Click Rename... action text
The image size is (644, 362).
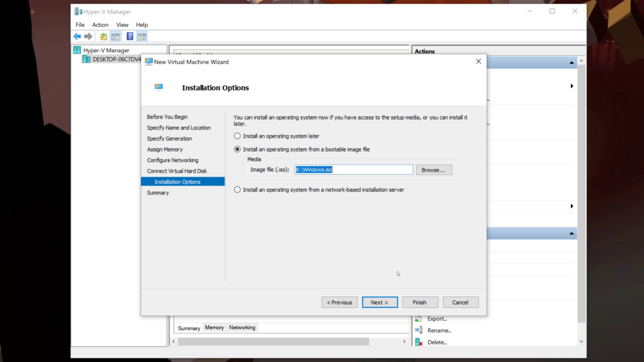439,331
